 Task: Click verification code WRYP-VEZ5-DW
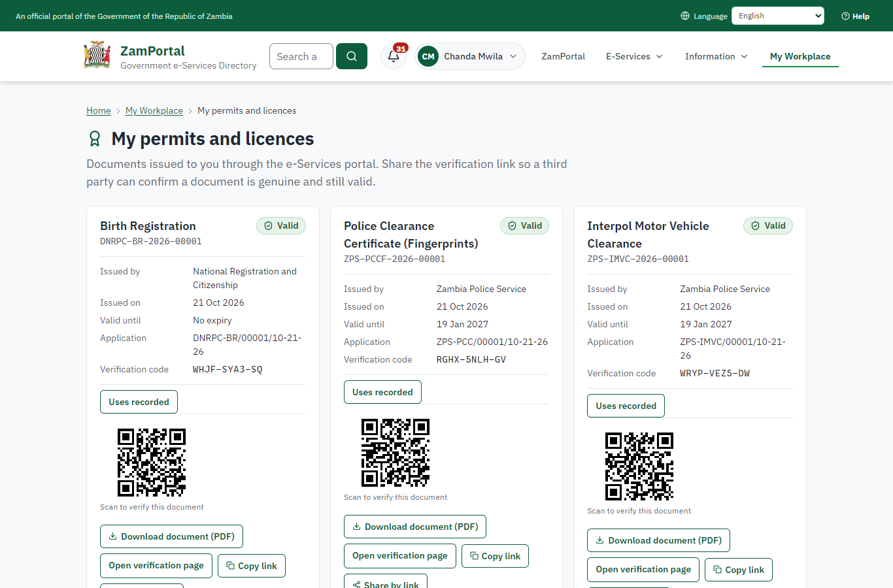coord(715,373)
